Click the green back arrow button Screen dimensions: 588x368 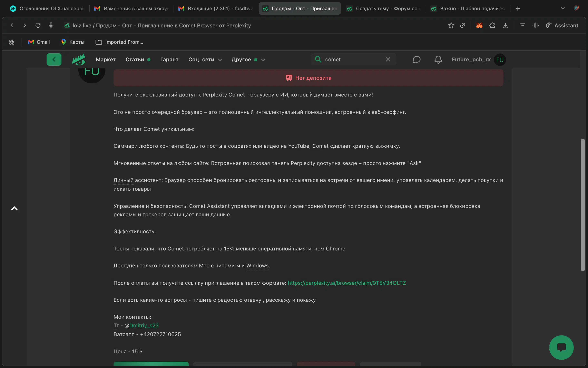point(54,59)
